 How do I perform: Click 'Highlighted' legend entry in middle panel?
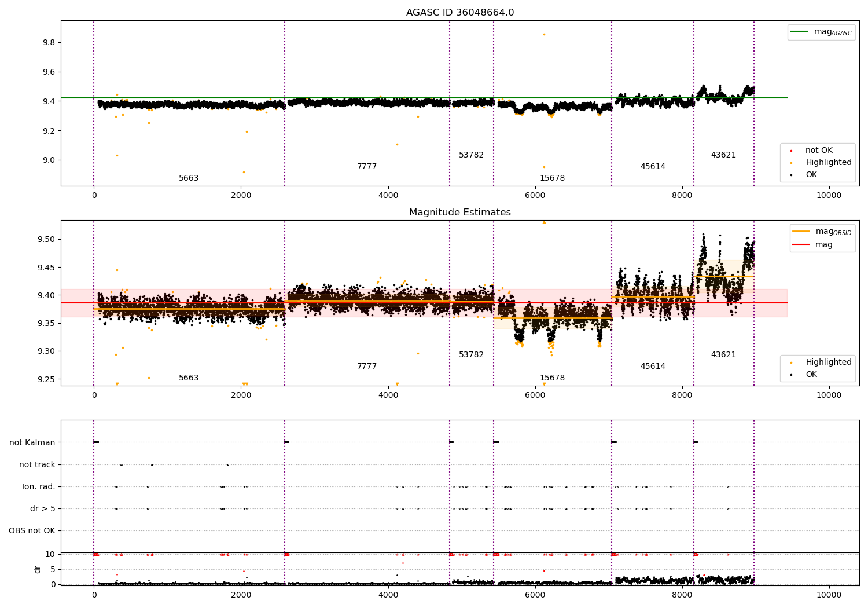point(829,362)
